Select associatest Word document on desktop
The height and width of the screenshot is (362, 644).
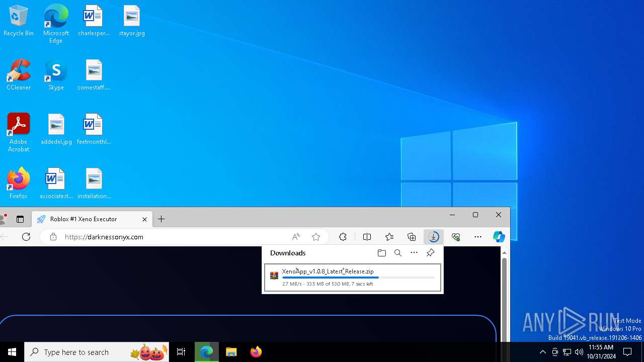(x=56, y=184)
